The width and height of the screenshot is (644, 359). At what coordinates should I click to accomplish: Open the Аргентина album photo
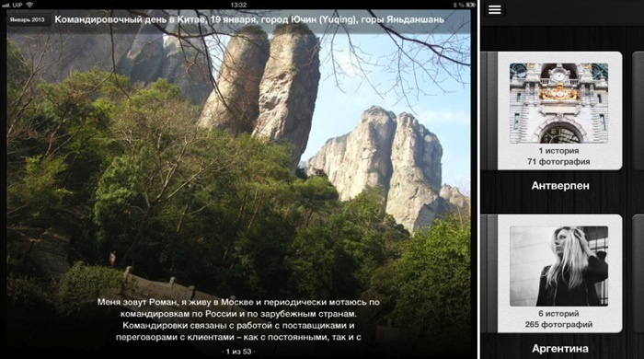[558, 266]
